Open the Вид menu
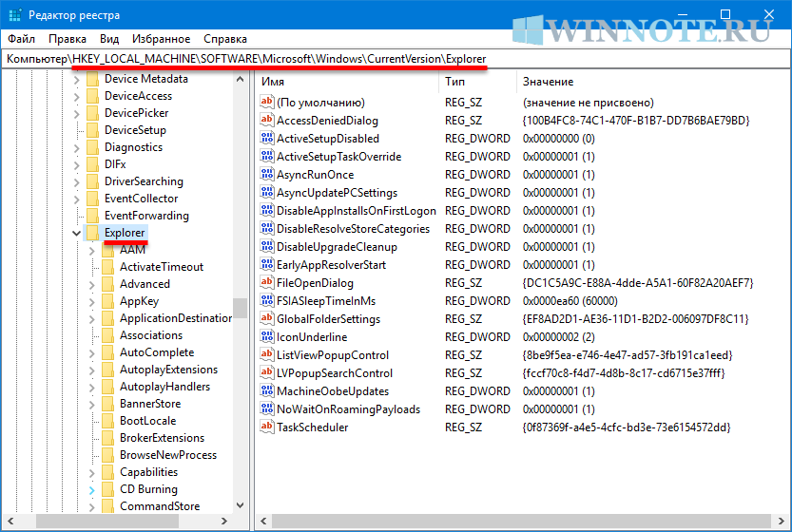Screen dimensions: 792x532 coord(109,39)
